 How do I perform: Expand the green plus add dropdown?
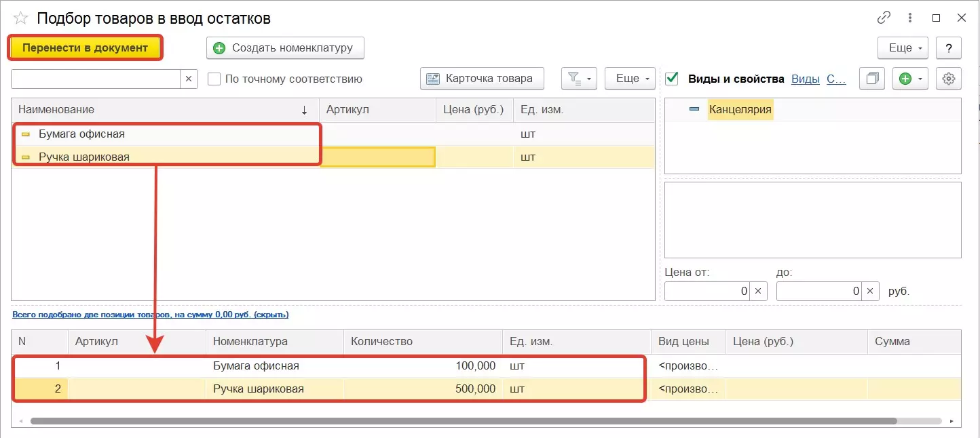click(911, 79)
